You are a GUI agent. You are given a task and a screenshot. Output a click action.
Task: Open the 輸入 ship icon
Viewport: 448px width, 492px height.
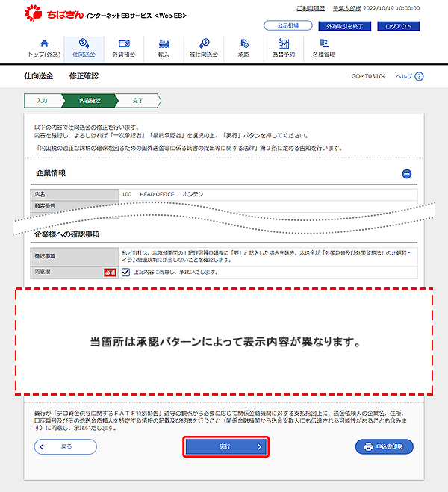(164, 43)
